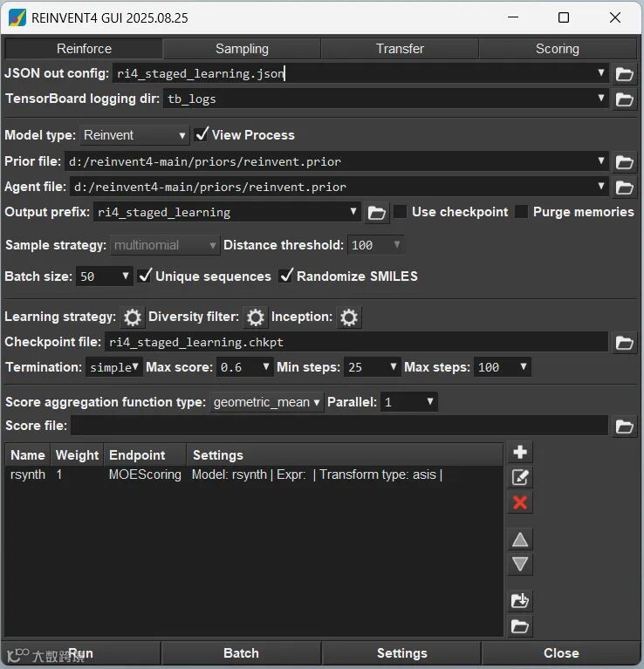Browse for the TensorBoard logging directory
644x669 pixels.
pos(625,99)
